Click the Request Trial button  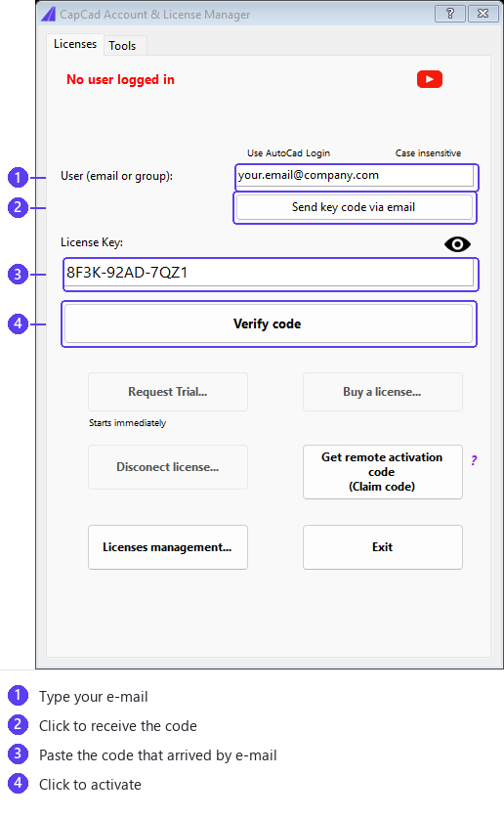click(168, 392)
